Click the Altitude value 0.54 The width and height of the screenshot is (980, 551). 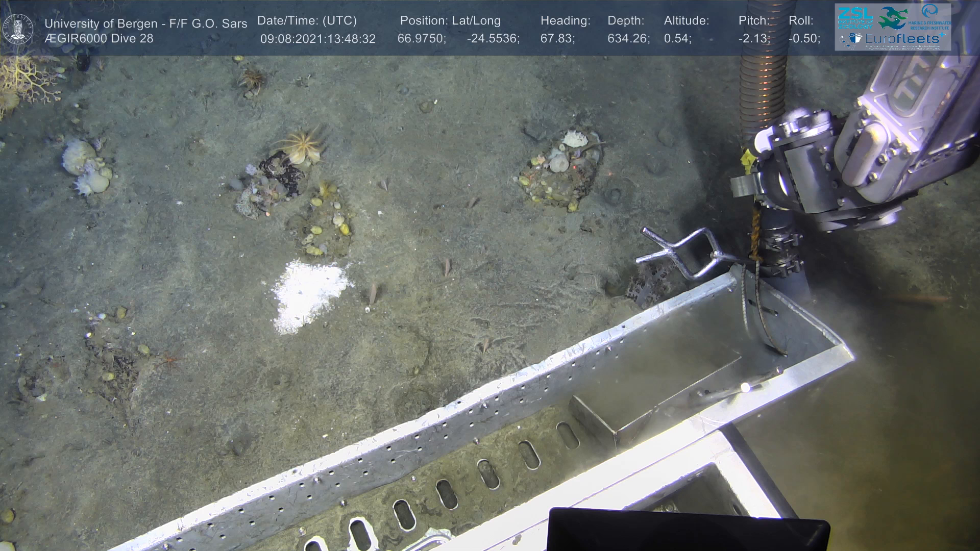677,39
